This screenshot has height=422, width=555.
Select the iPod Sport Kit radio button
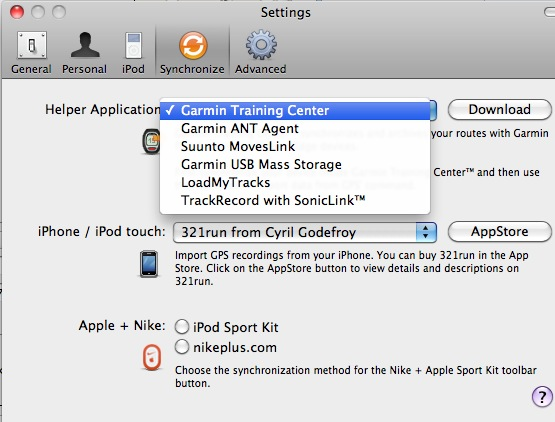pyautogui.click(x=182, y=327)
